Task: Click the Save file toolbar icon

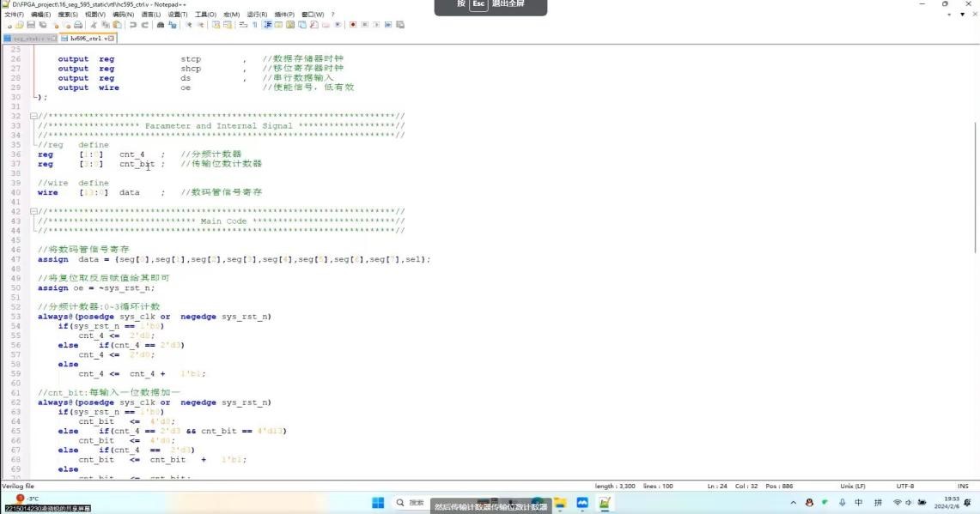Action: point(30,25)
